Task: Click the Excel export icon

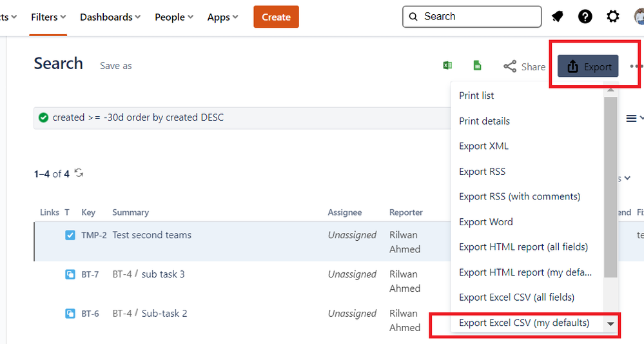Action: [447, 65]
